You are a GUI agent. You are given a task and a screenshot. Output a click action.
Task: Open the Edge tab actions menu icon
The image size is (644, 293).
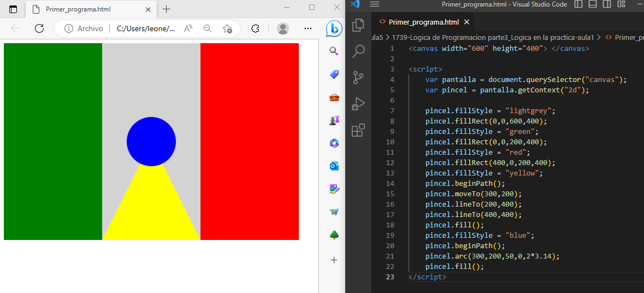pyautogui.click(x=13, y=9)
